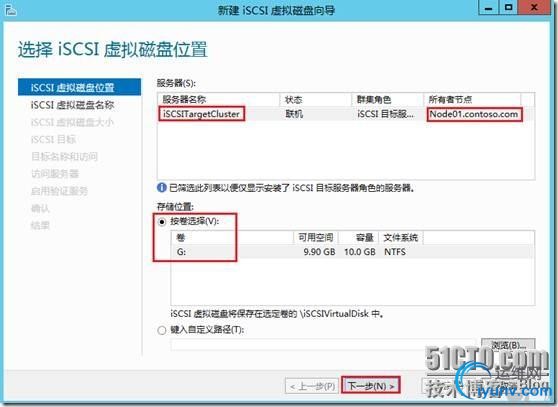Open the 启用验证服务 wizard step

pos(59,191)
